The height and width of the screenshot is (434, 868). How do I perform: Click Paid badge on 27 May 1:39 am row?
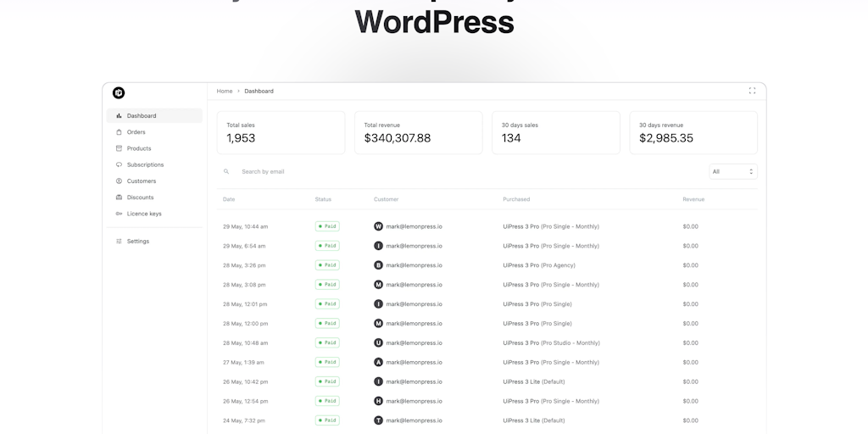click(x=327, y=362)
